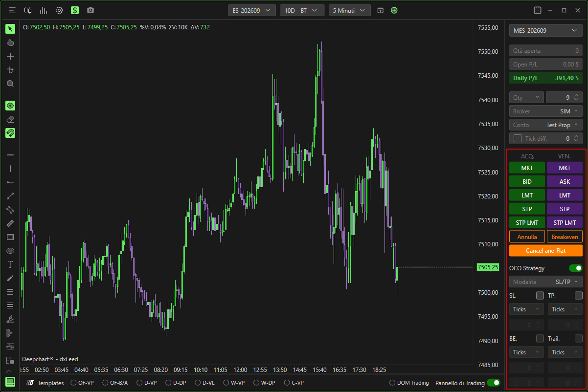Open the Qty type dropdown
The image size is (588, 392).
click(x=526, y=98)
